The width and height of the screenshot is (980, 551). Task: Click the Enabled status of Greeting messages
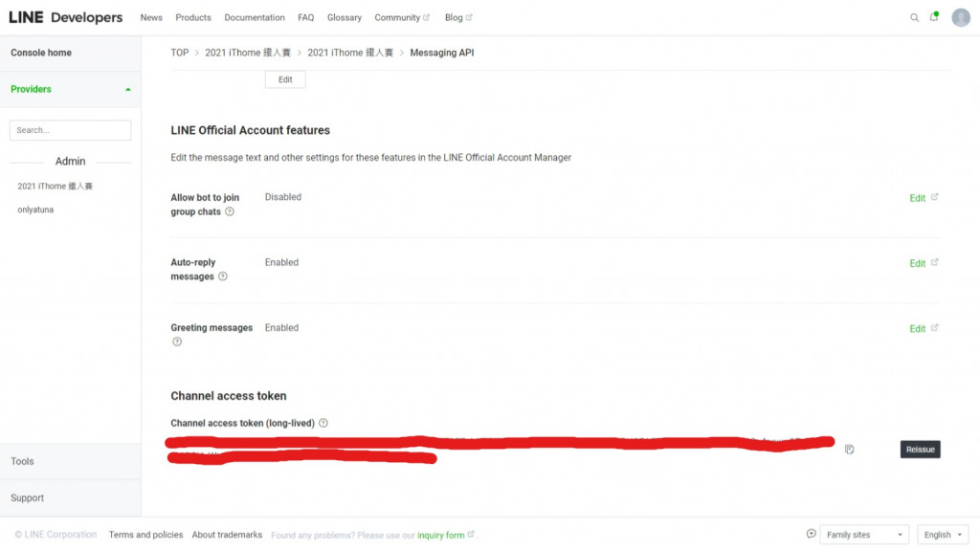(x=282, y=327)
